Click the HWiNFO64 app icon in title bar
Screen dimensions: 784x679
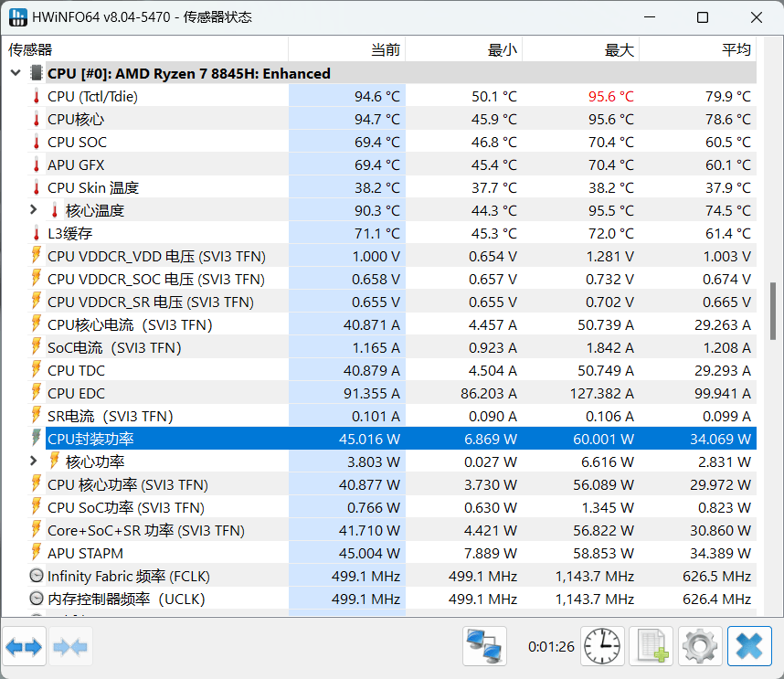point(18,17)
